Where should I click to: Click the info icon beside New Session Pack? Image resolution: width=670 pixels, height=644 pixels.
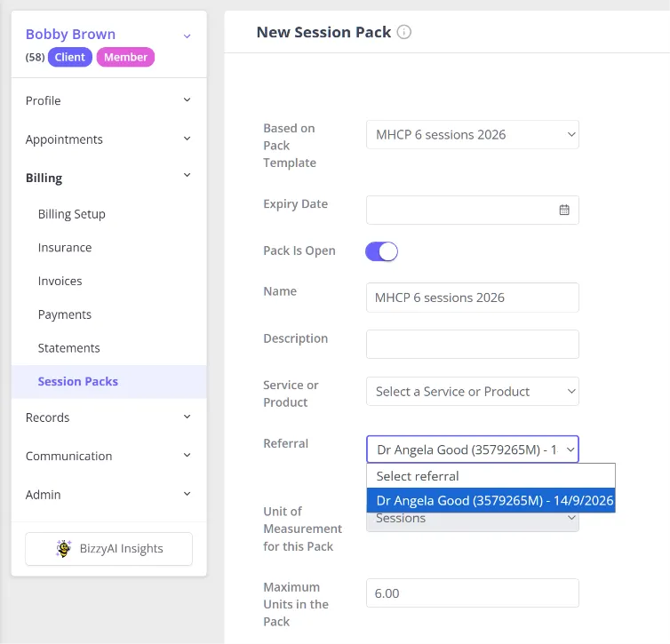click(403, 32)
